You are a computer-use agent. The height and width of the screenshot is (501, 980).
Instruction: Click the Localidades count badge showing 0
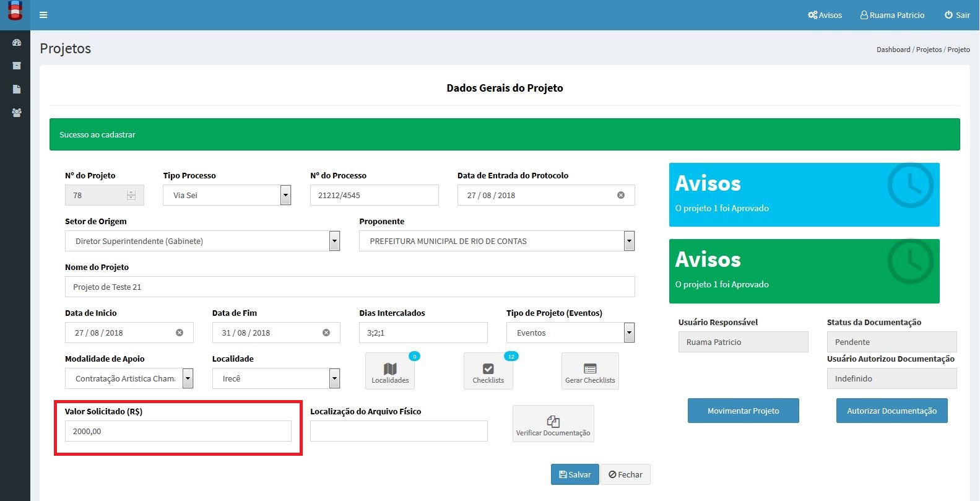414,356
